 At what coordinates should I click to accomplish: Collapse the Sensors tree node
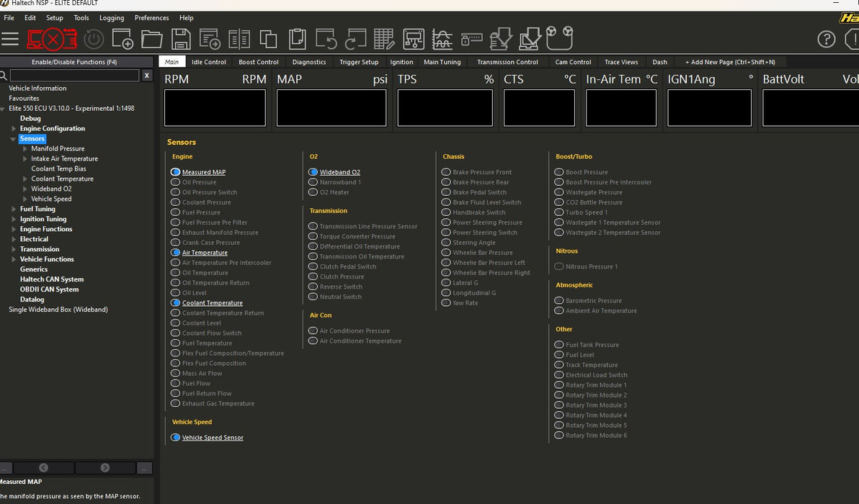(13, 139)
